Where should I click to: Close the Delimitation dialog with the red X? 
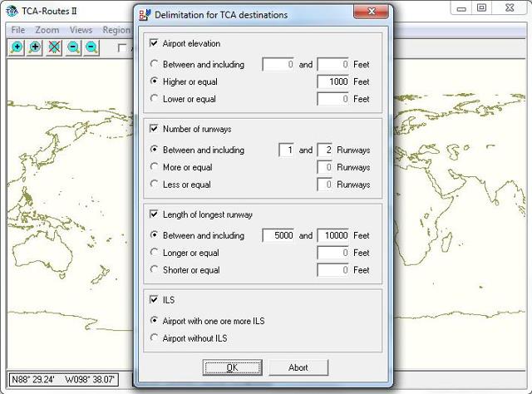(372, 12)
